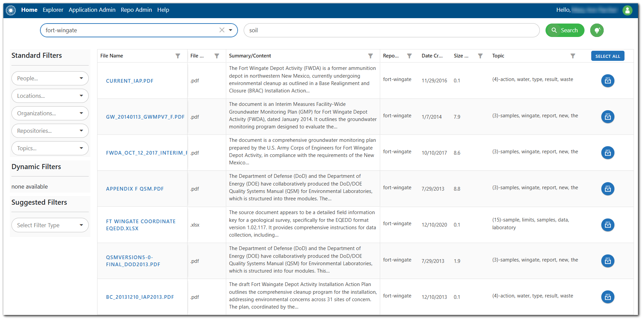Open the Select Filter Type dropdown

50,225
